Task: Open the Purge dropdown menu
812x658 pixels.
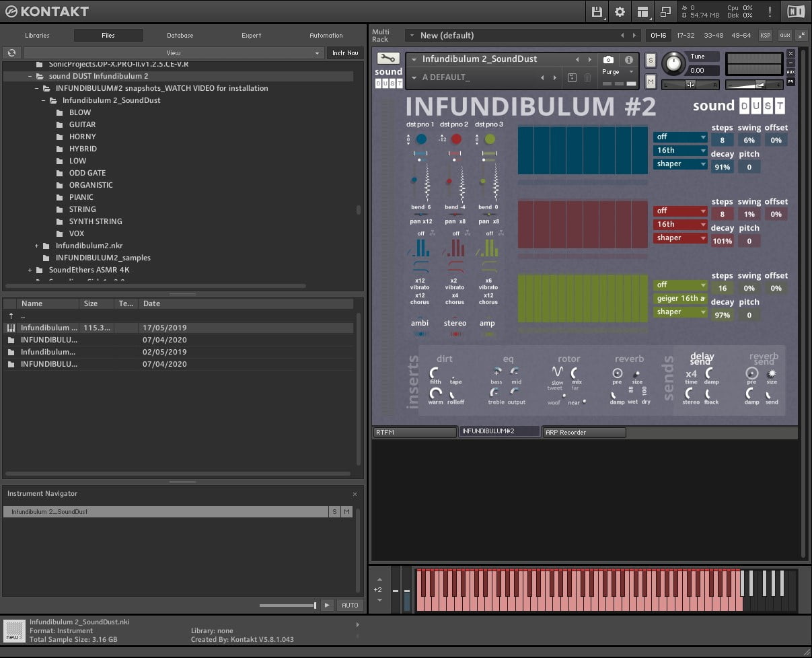Action: pyautogui.click(x=618, y=72)
